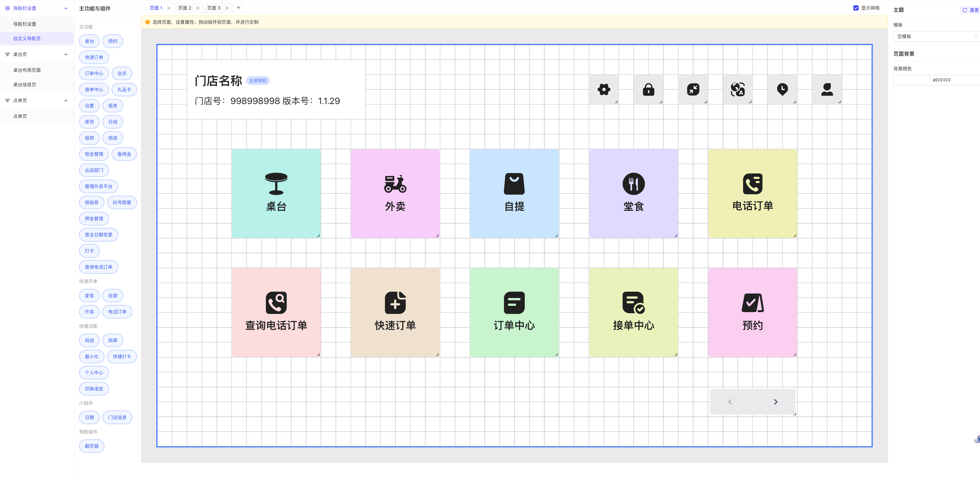
Task: Switch to the 页面 3 tab
Action: pyautogui.click(x=213, y=8)
